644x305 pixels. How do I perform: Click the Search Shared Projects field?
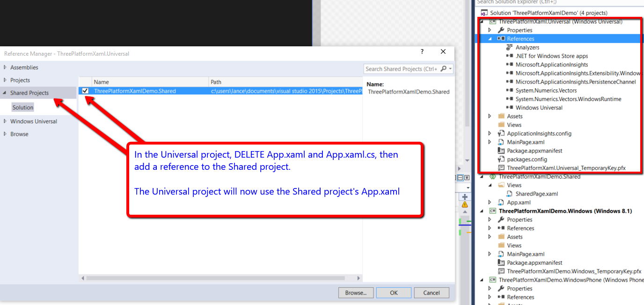pos(401,69)
